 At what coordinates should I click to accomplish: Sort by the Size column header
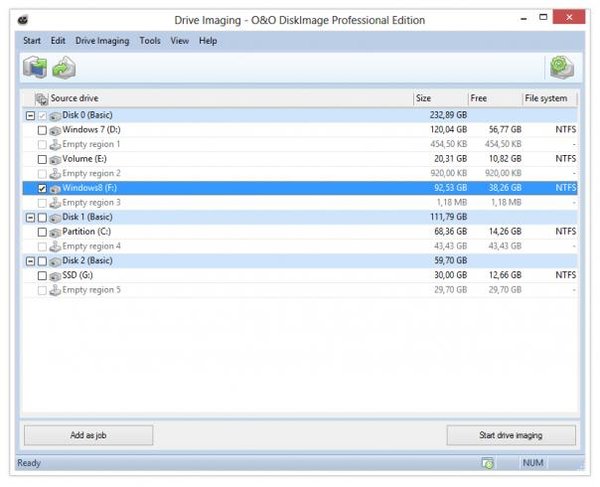tap(438, 99)
